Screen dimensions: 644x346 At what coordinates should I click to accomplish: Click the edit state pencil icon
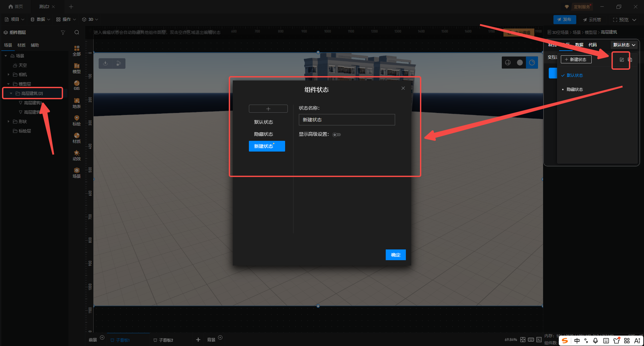click(621, 60)
